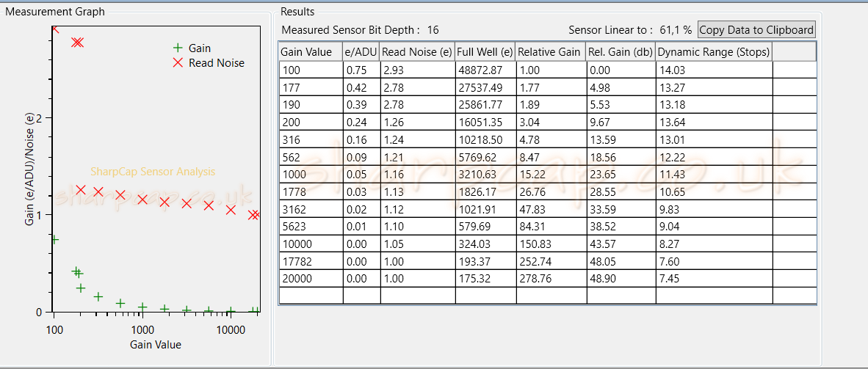Viewport: 868px width, 369px height.
Task: Click the e/ADU column header
Action: (361, 52)
